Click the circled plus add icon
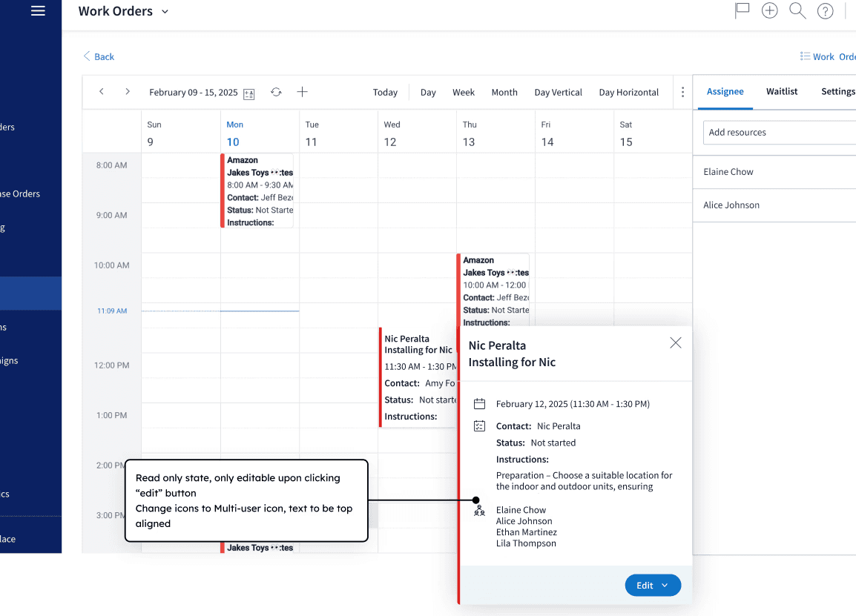Image resolution: width=856 pixels, height=616 pixels. point(769,10)
